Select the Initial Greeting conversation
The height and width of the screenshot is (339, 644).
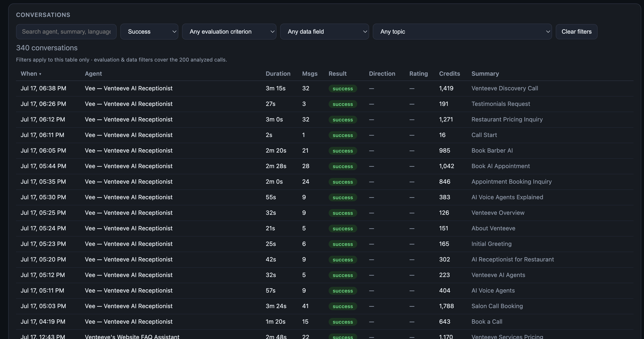tap(324, 244)
